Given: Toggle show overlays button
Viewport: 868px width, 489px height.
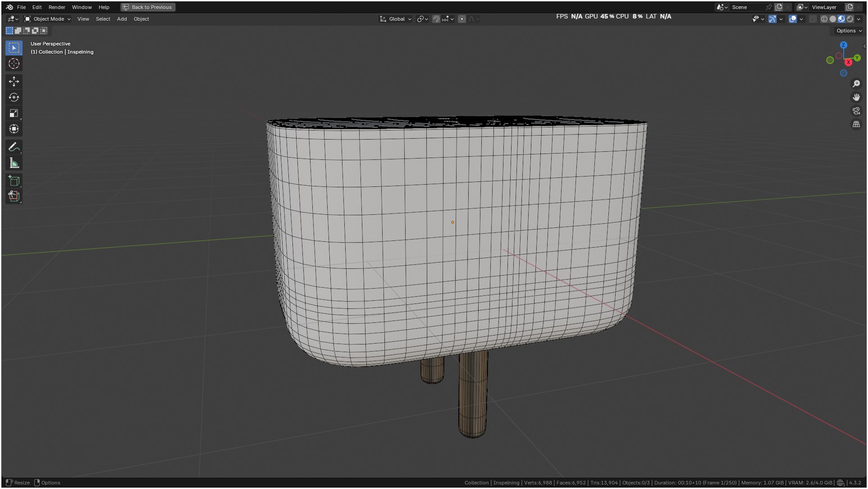Looking at the screenshot, I should [x=793, y=19].
